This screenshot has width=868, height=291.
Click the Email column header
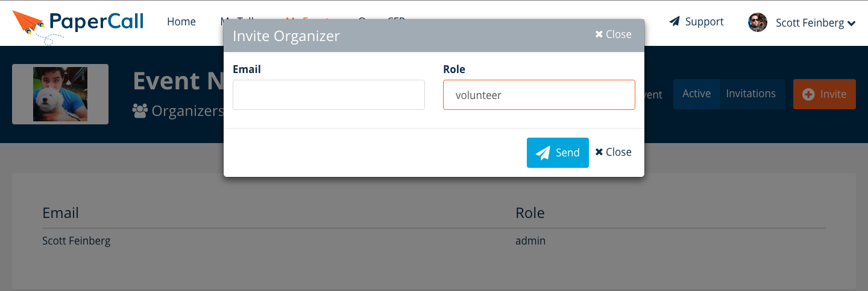[x=60, y=213]
